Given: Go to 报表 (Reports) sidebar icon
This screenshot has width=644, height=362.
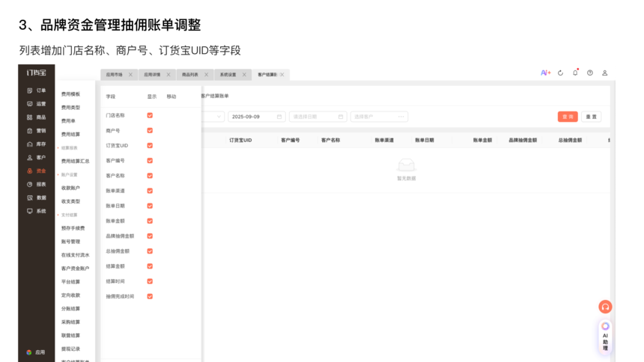Looking at the screenshot, I should [30, 184].
